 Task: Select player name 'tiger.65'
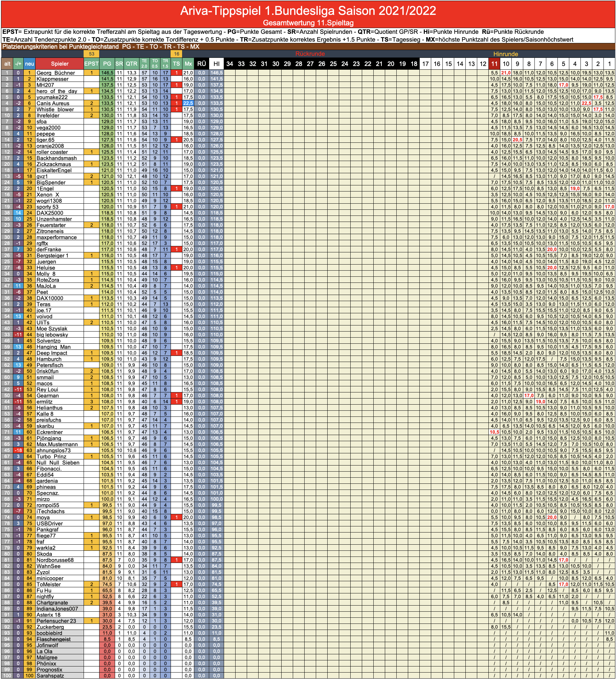(x=45, y=140)
